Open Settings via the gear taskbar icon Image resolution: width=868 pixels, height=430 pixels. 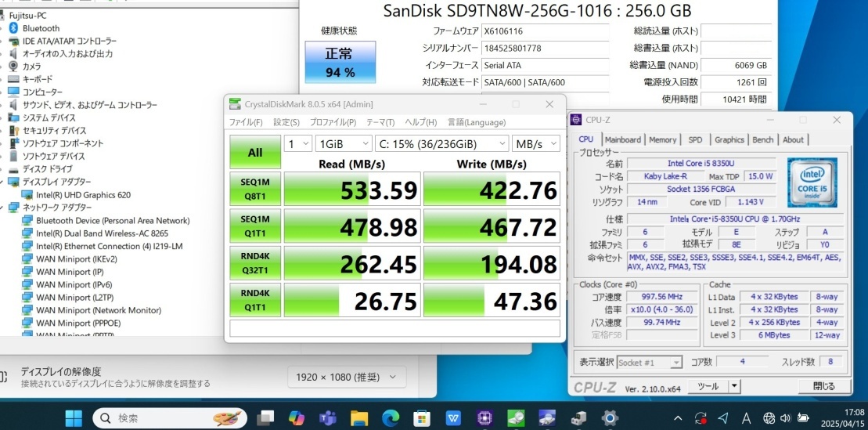(610, 417)
